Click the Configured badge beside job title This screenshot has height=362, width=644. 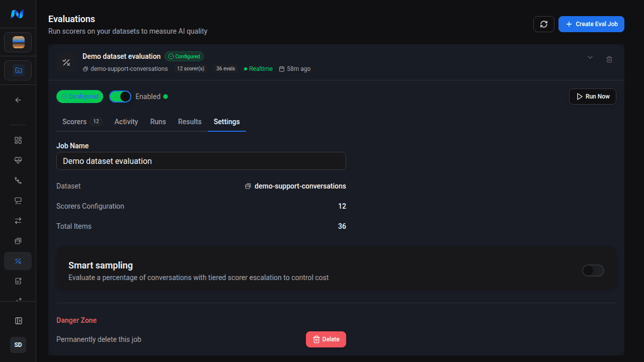click(184, 56)
